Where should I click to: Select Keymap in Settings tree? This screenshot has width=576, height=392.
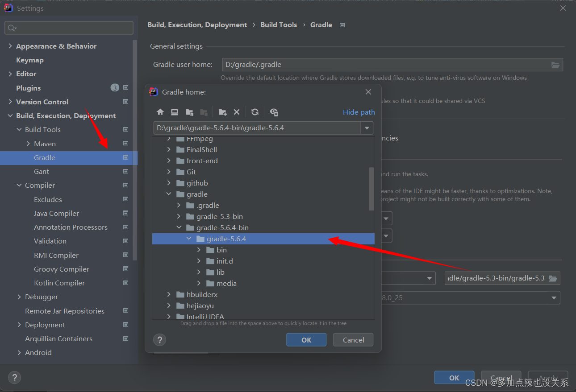coord(30,60)
